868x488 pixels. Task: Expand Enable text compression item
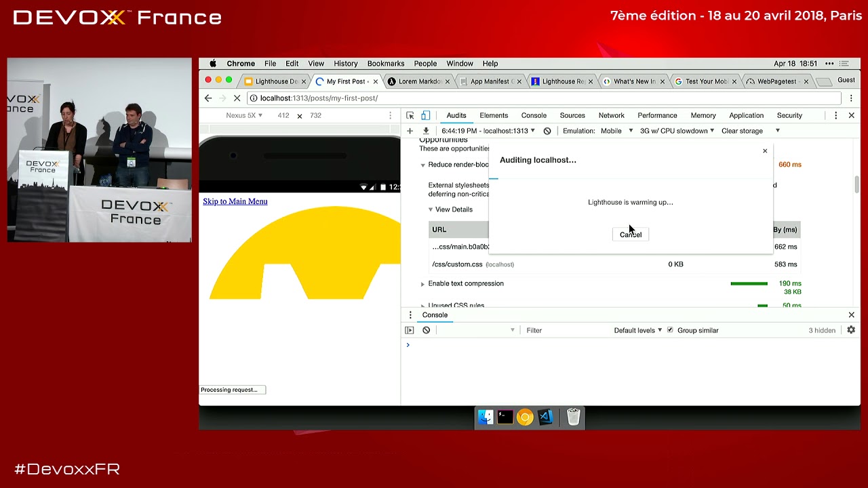click(x=422, y=284)
